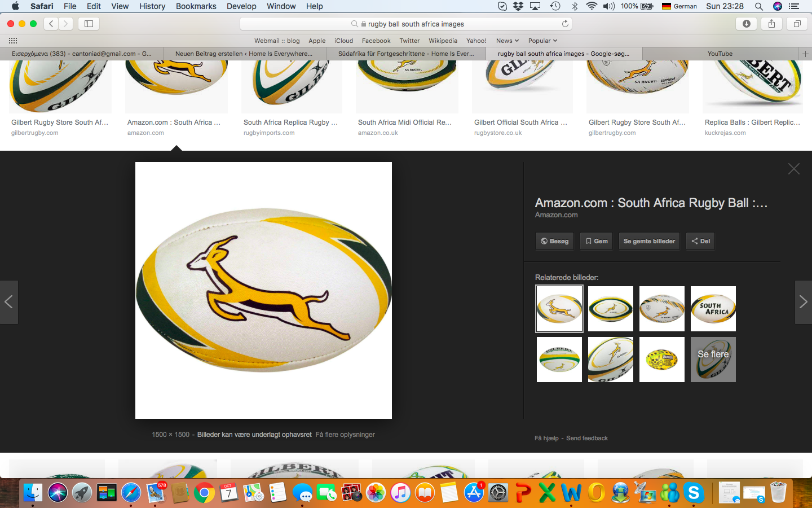Screen dimensions: 812x508
Task: Open the Share sheet icon
Action: [x=771, y=24]
